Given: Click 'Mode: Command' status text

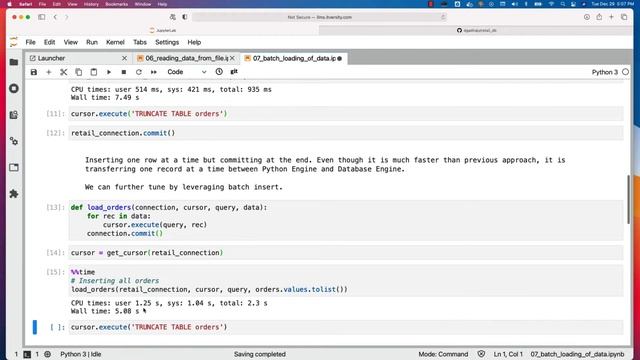Looking at the screenshot, I should 443,354.
